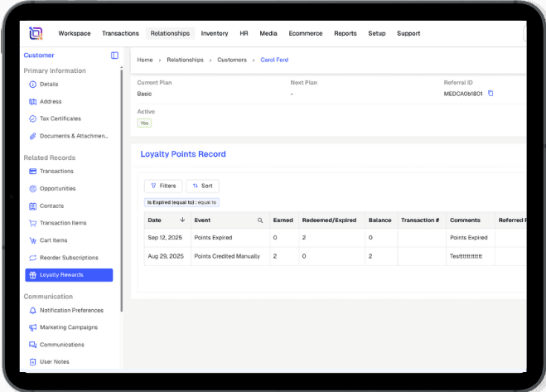Click the search icon in Event column

pyautogui.click(x=259, y=220)
